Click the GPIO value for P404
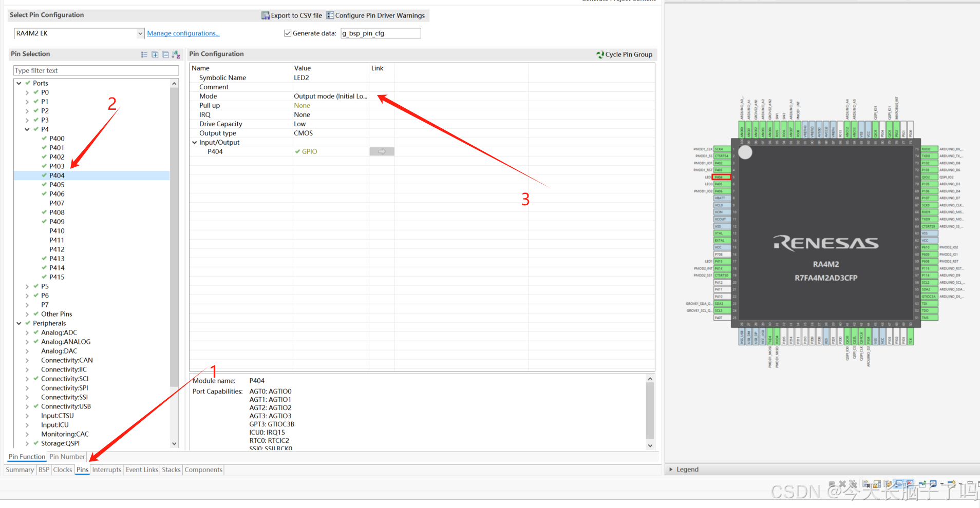980x508 pixels. [309, 151]
